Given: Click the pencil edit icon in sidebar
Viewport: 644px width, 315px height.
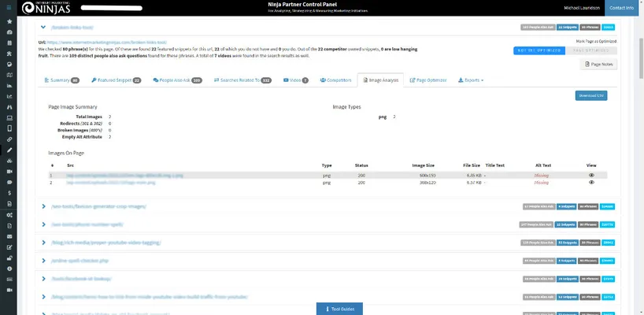Looking at the screenshot, I should pos(9,149).
